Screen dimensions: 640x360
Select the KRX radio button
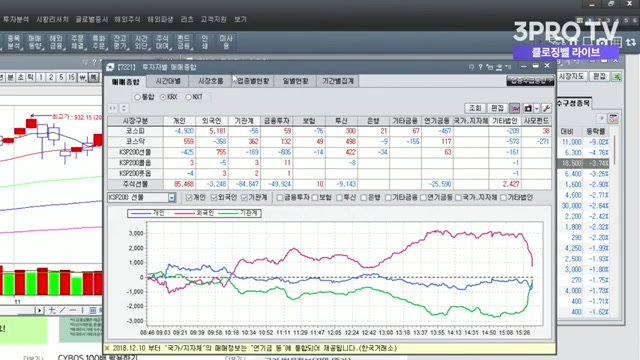[163, 97]
